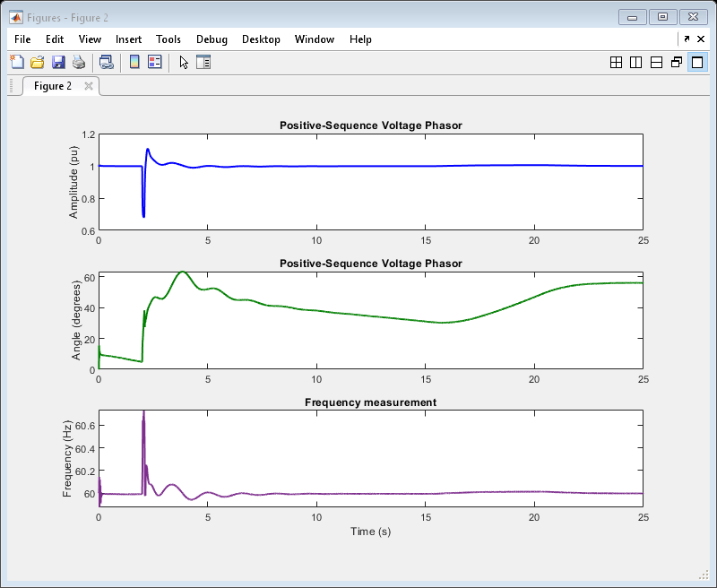Open the Property Inspector icon
This screenshot has height=588, width=717.
203,62
